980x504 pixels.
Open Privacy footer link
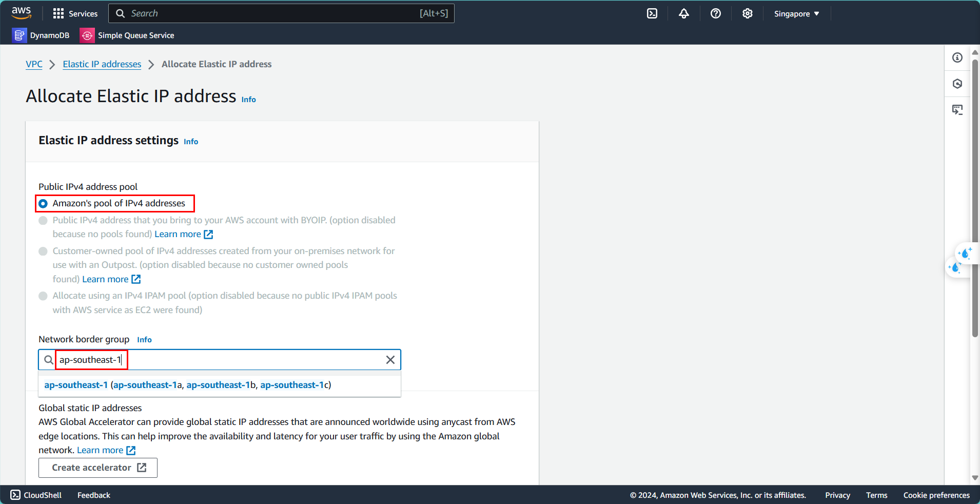[837, 495]
